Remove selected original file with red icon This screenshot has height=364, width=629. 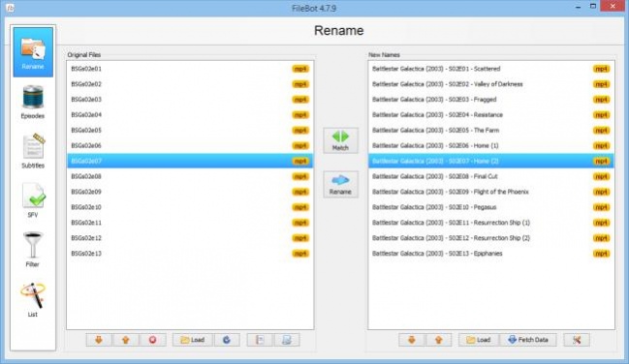(x=152, y=340)
